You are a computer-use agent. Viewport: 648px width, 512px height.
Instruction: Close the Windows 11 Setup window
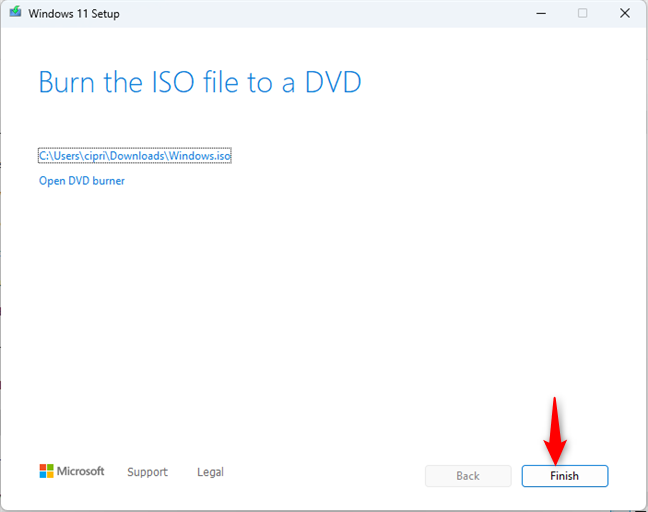coord(625,13)
